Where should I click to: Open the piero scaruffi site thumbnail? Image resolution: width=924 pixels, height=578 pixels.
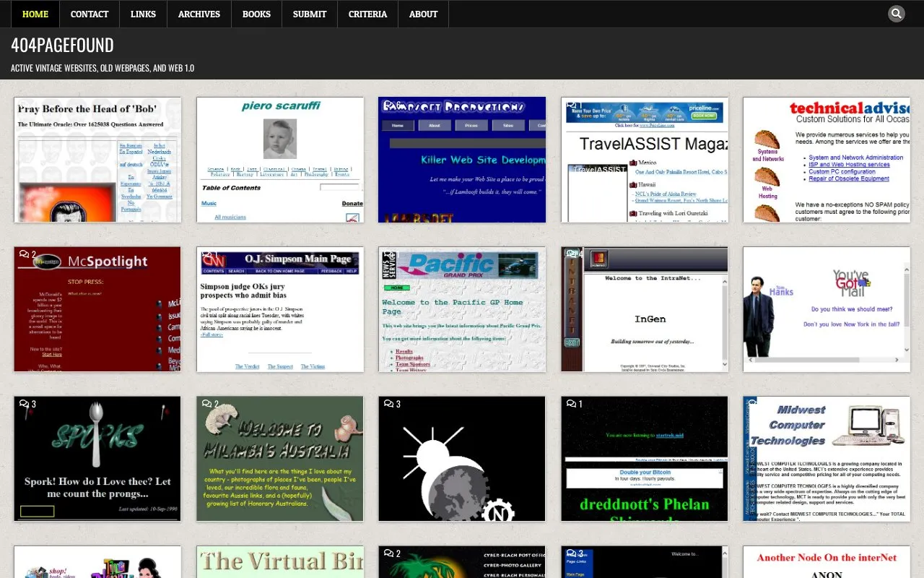click(x=280, y=160)
